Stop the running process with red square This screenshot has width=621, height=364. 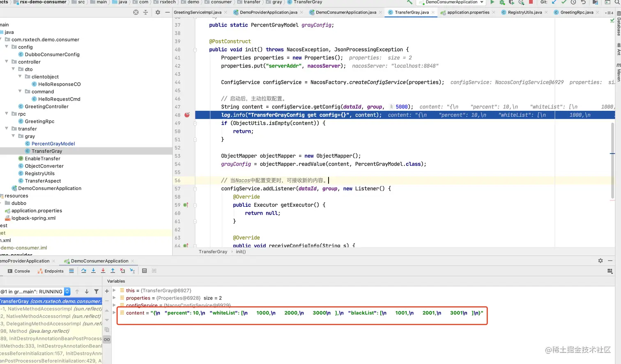tap(531, 2)
